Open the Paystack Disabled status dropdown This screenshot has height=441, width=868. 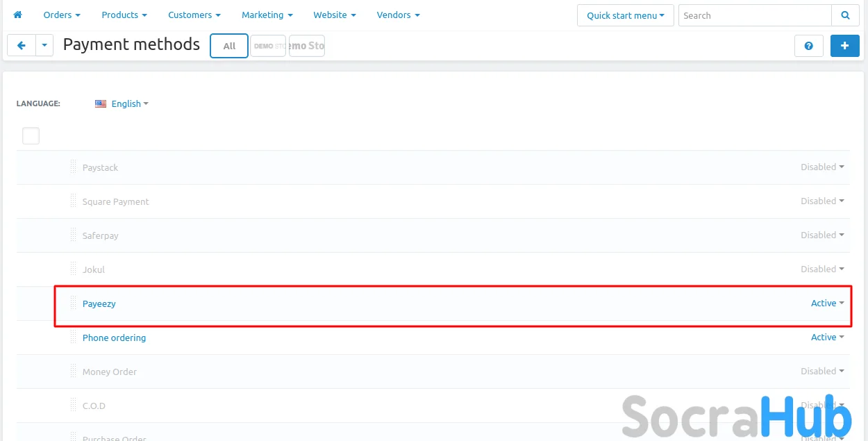(x=822, y=167)
